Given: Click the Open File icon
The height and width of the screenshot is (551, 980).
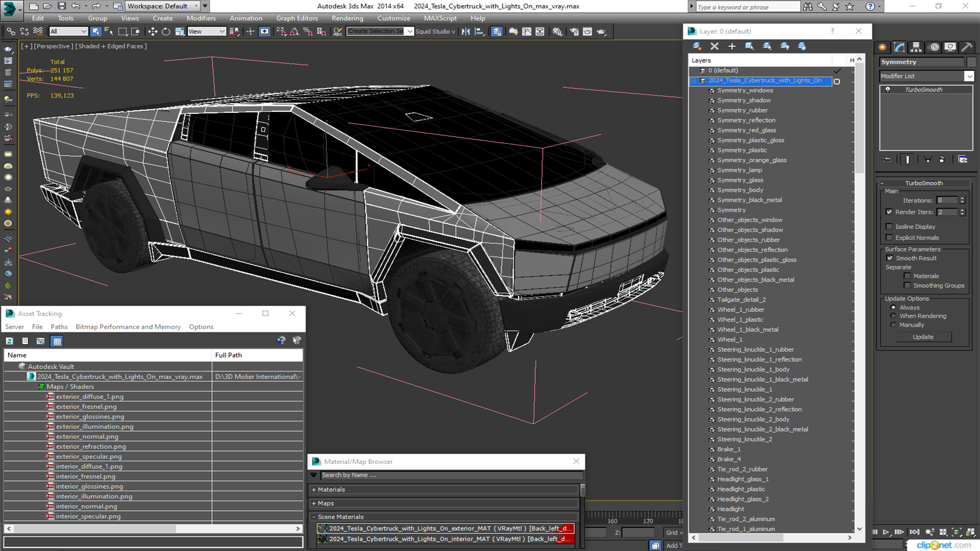Looking at the screenshot, I should (47, 6).
